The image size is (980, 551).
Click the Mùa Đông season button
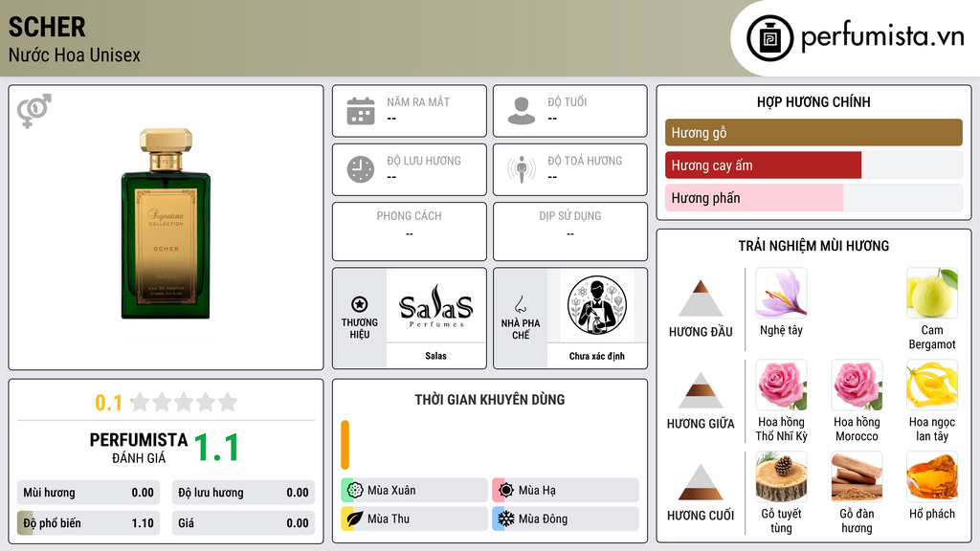tap(566, 518)
